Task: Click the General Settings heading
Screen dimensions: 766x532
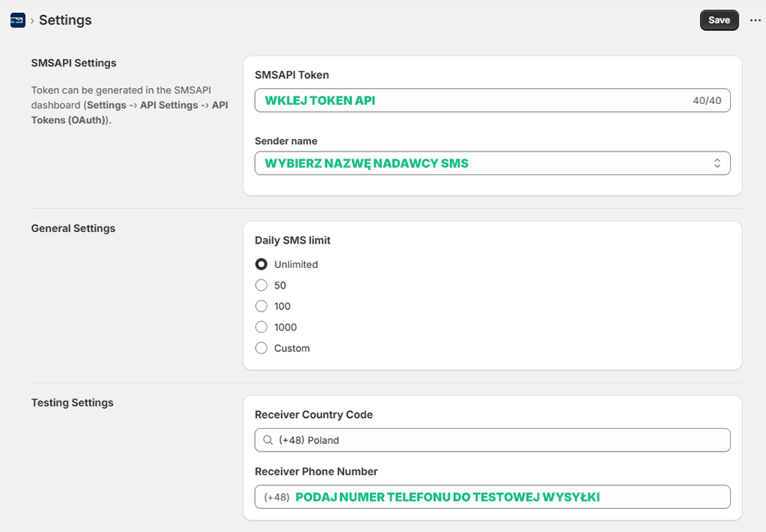Action: pyautogui.click(x=74, y=228)
